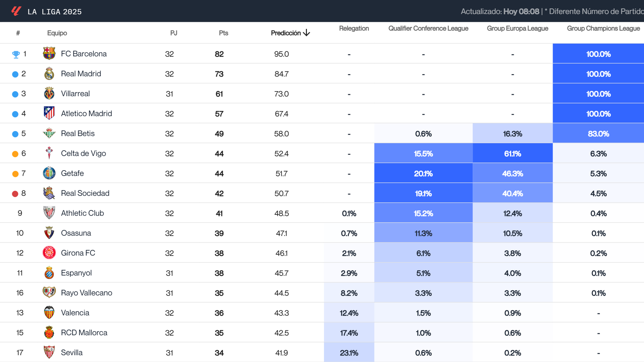
Task: Select the Celta de Vigo badge
Action: tap(49, 153)
